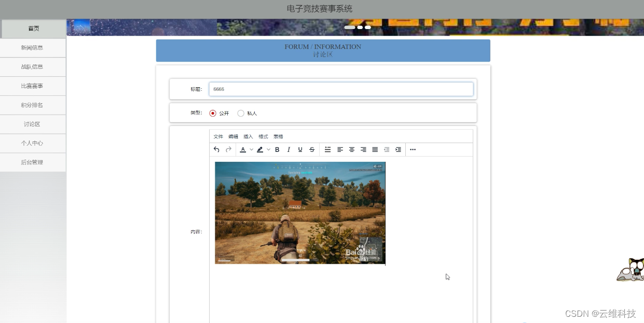Viewport: 644px width, 323px height.
Task: Select the third banner carousel indicator
Action: pos(368,27)
